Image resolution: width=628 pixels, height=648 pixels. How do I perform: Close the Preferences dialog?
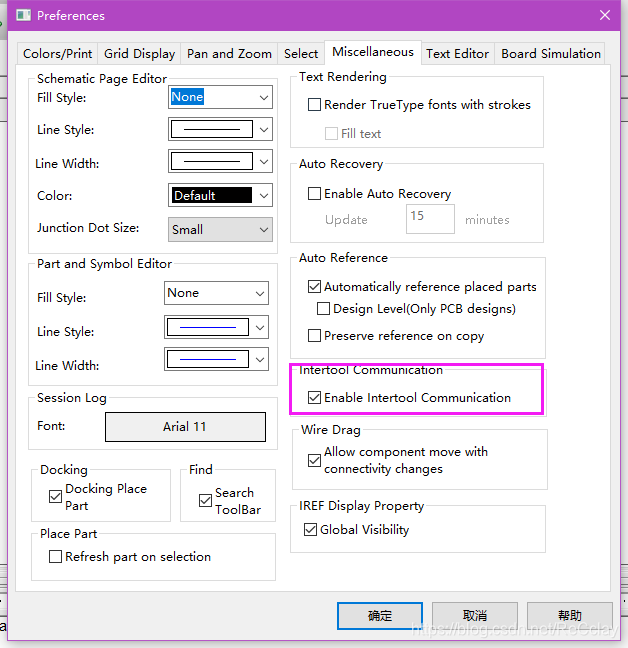point(605,15)
